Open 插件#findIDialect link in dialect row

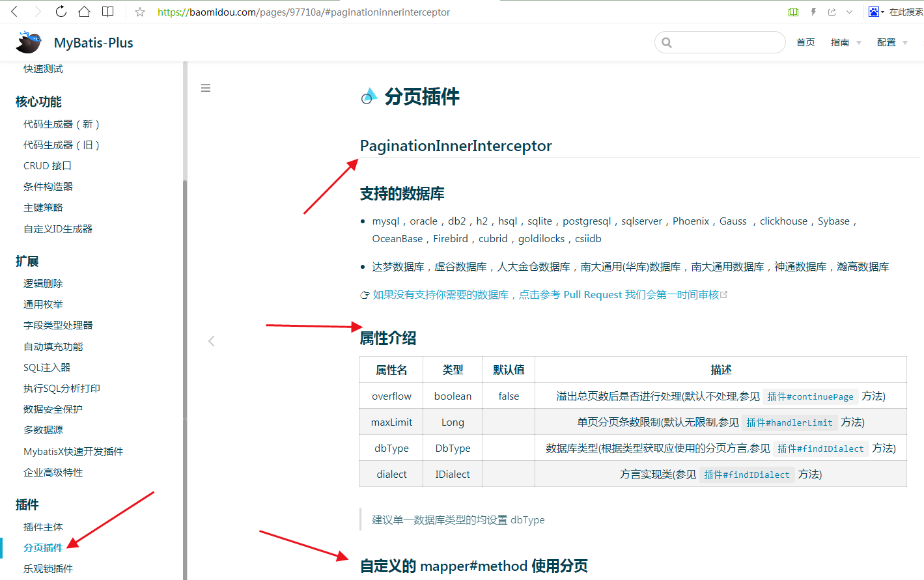point(747,475)
